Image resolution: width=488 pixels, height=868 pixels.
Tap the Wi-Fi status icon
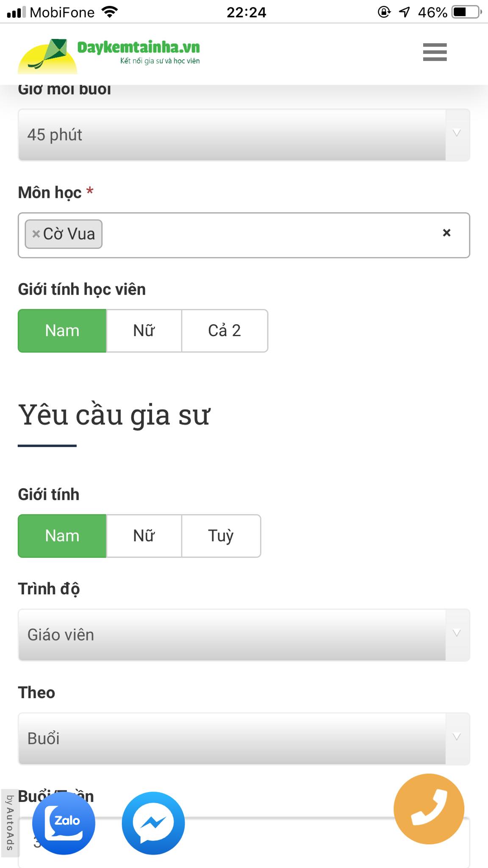110,12
